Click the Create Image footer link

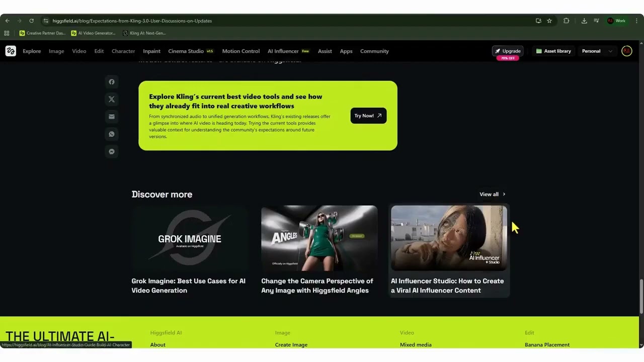tap(291, 345)
